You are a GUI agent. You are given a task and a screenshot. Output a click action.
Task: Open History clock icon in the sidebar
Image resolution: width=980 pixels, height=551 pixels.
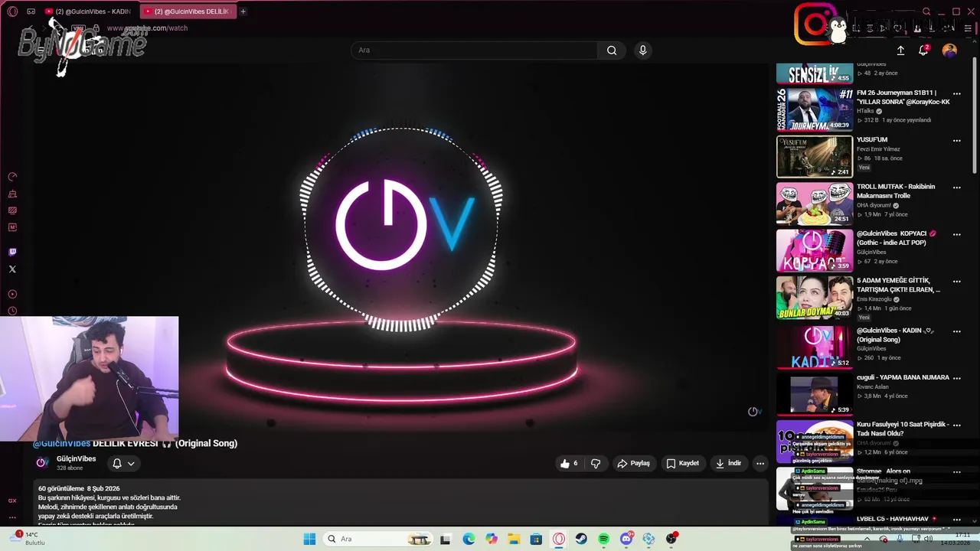pyautogui.click(x=12, y=311)
